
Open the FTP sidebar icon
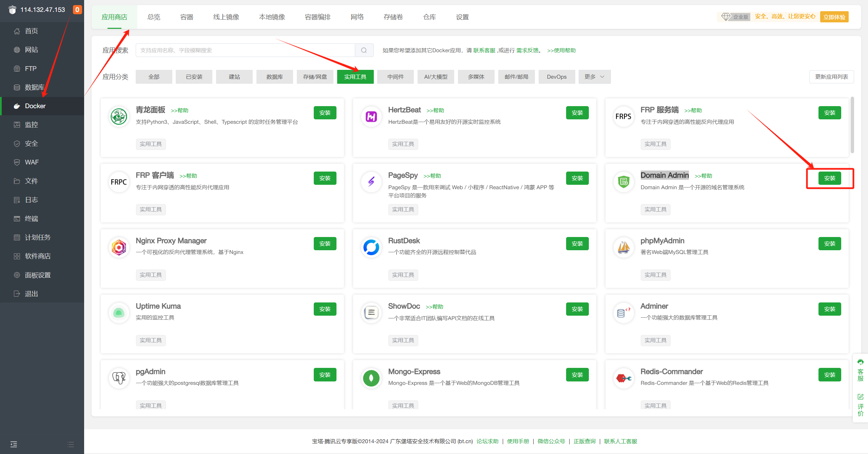pyautogui.click(x=17, y=68)
